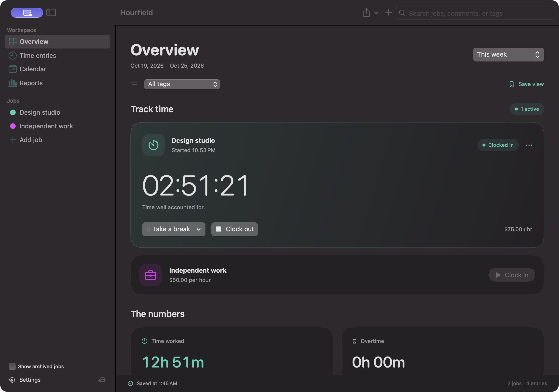
Task: Click the plus icon to add entry
Action: 389,12
